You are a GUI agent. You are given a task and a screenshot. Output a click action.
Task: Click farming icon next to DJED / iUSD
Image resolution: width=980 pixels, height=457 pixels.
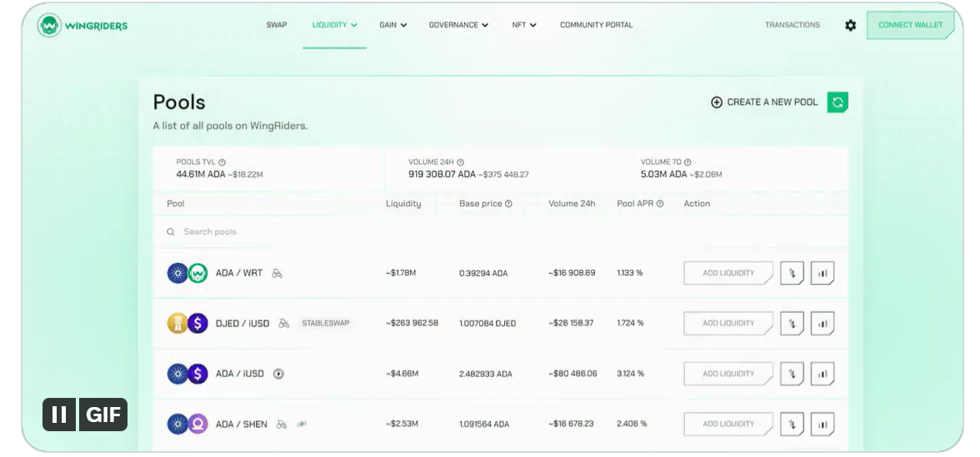(283, 323)
